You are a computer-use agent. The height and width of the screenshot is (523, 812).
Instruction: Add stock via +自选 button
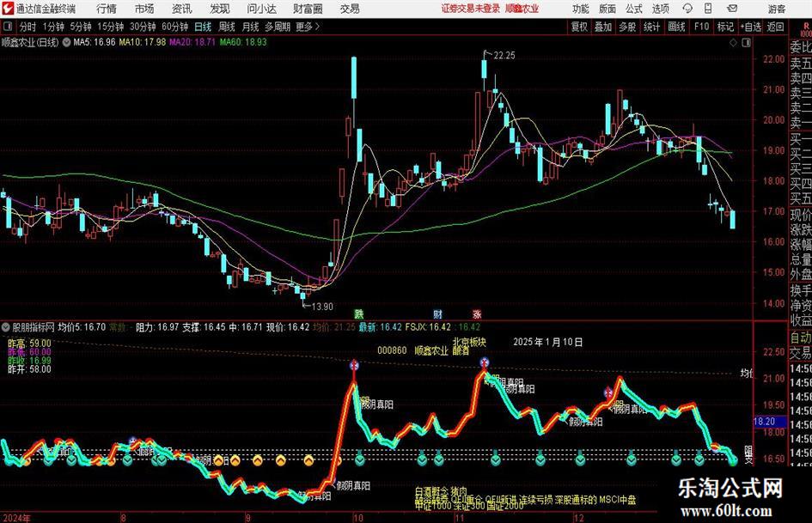[751, 27]
